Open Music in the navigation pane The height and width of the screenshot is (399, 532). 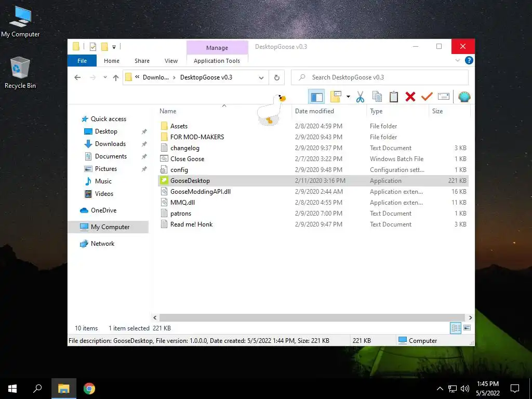[x=103, y=181]
